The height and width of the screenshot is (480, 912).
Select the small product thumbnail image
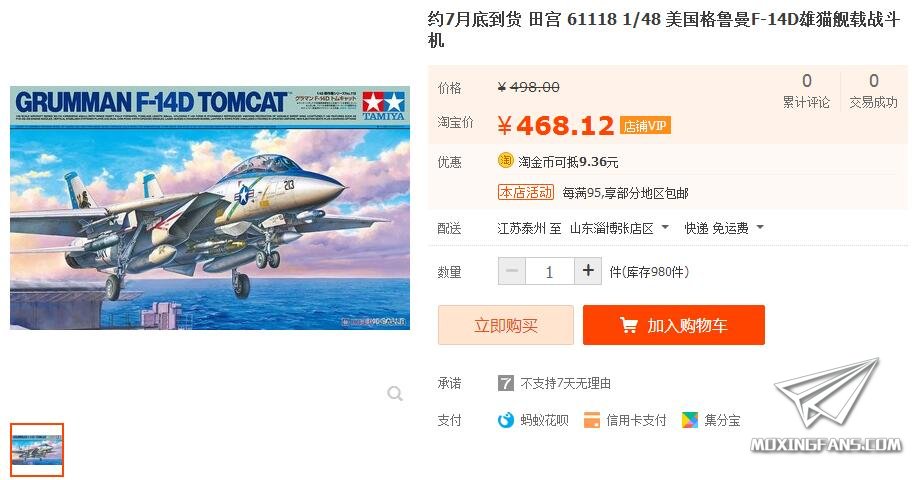(x=37, y=450)
